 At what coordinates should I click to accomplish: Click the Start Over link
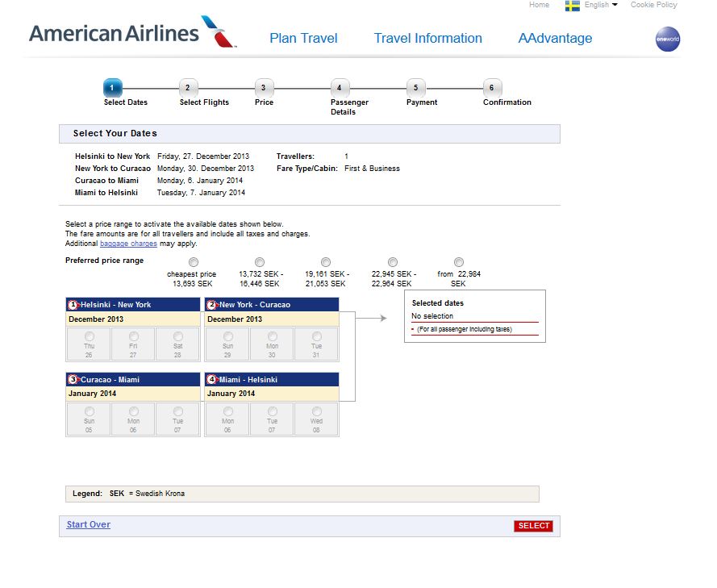click(89, 525)
